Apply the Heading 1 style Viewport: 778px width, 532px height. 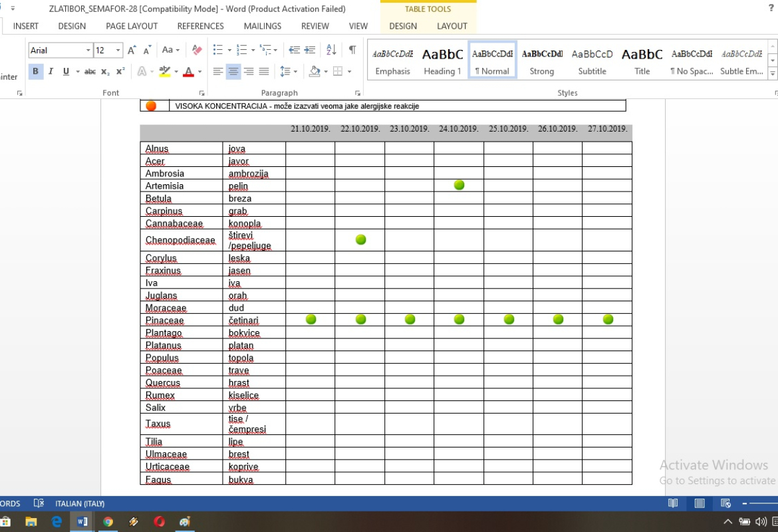pyautogui.click(x=442, y=61)
